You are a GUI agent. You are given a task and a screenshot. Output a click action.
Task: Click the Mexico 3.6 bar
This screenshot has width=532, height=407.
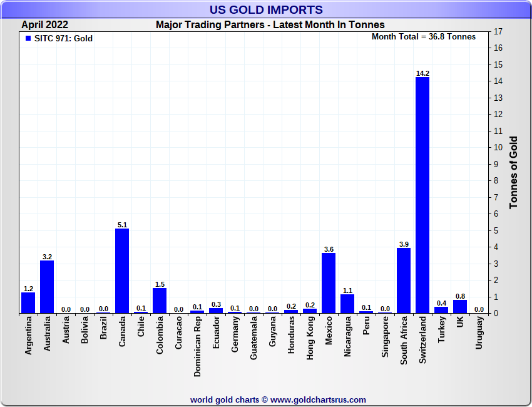[x=329, y=283]
